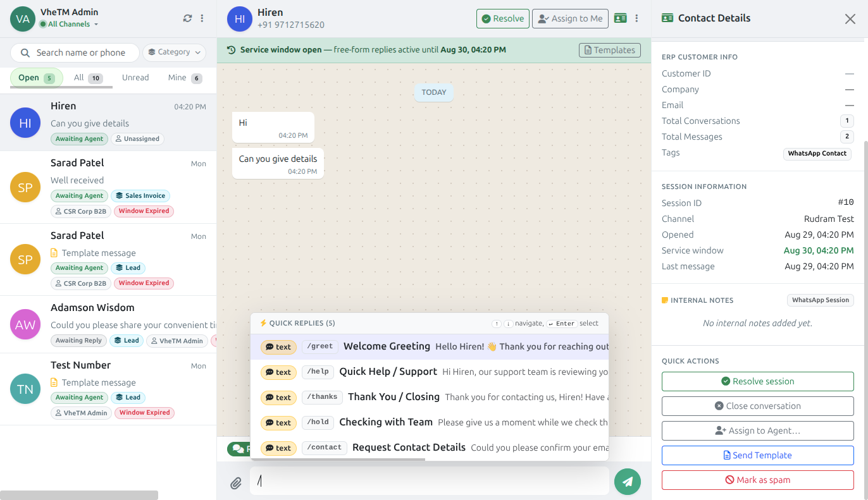Click the Resolve button in chat header

tap(503, 19)
